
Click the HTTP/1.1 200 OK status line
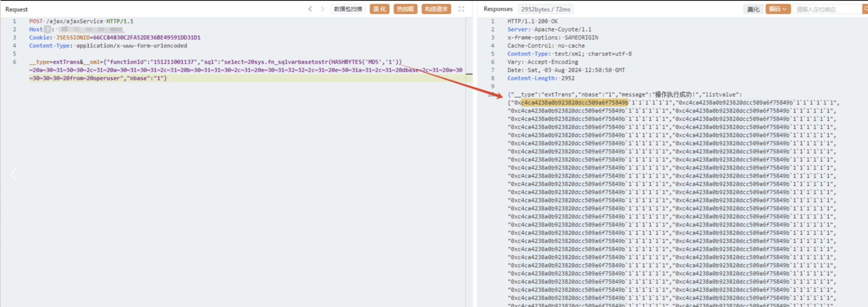[x=532, y=21]
